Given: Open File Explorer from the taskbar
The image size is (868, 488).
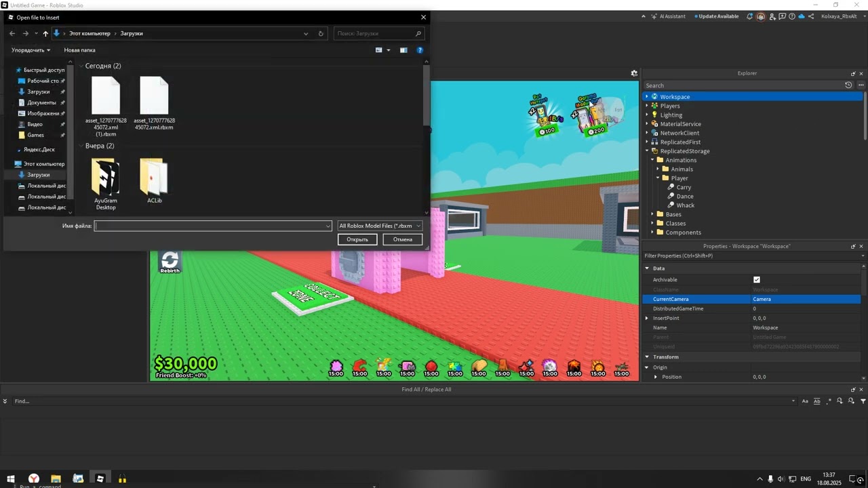Looking at the screenshot, I should (x=56, y=479).
